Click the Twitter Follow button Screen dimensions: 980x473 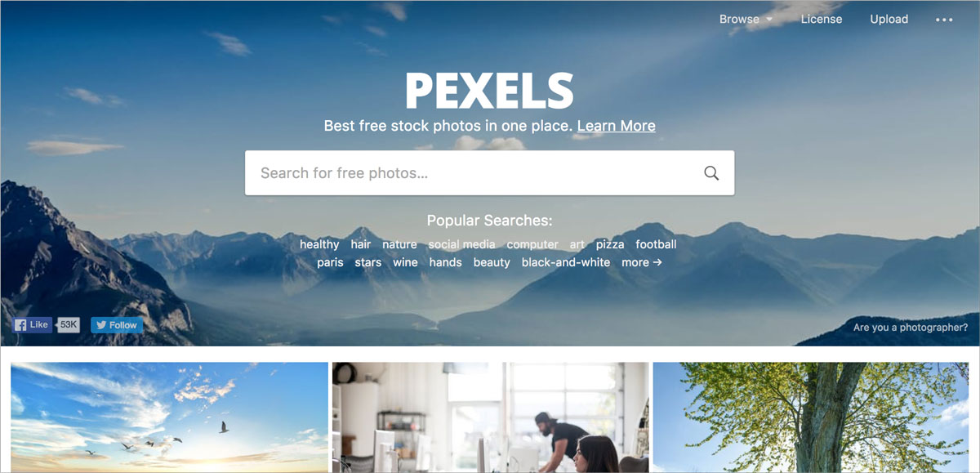tap(117, 324)
